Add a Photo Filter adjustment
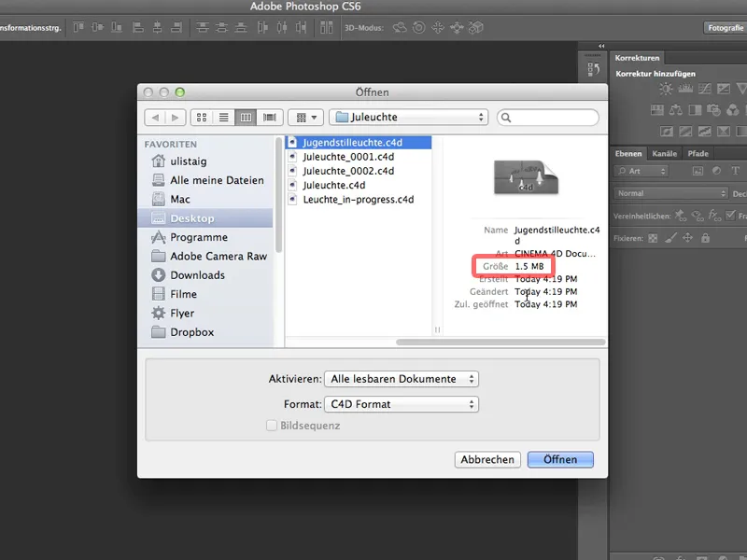Image resolution: width=747 pixels, height=560 pixels. click(x=713, y=110)
